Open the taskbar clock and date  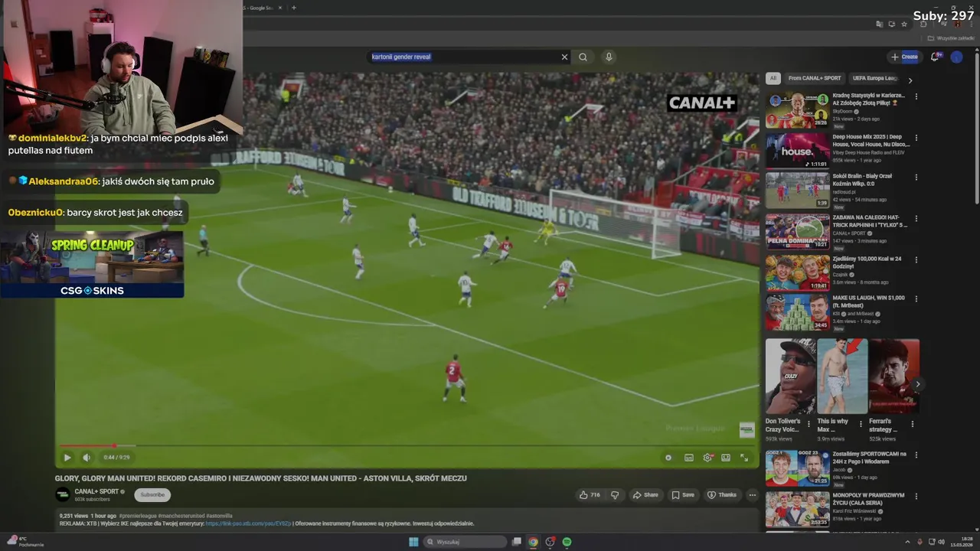point(961,542)
